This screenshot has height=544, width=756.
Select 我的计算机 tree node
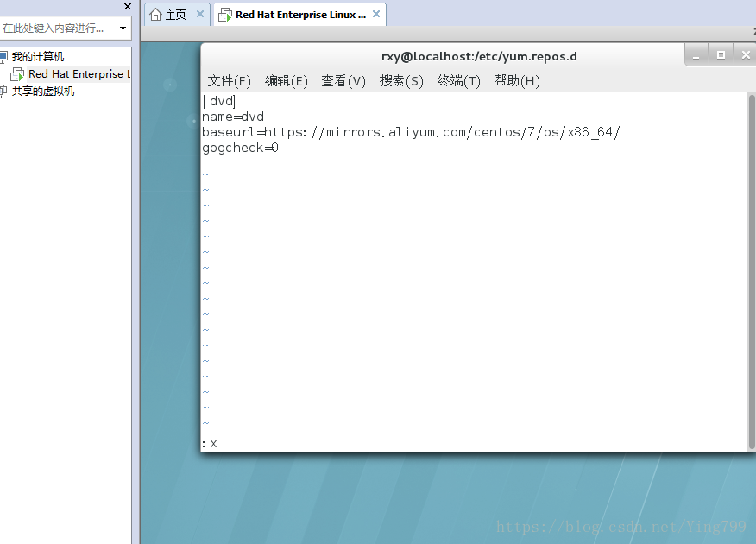(38, 57)
